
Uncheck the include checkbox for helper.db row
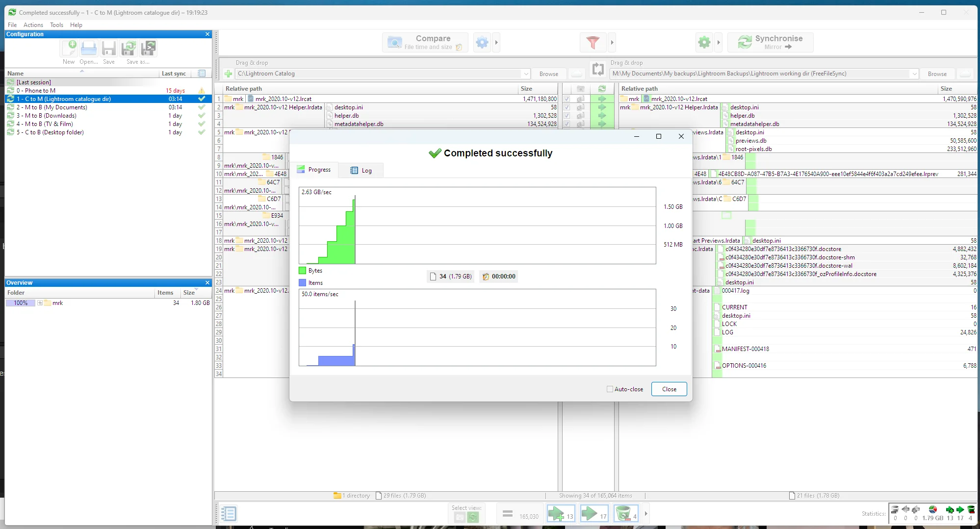(567, 116)
